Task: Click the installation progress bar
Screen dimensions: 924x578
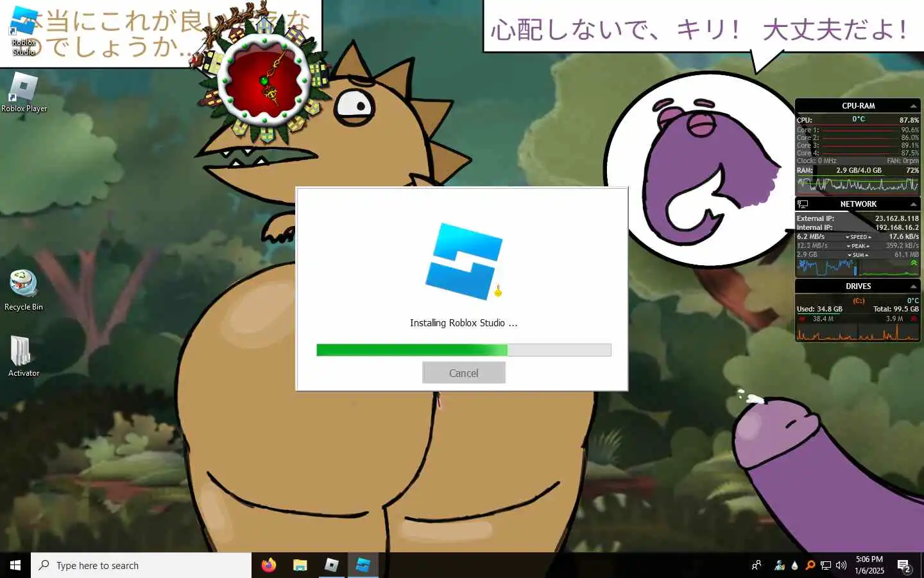Action: tap(463, 350)
